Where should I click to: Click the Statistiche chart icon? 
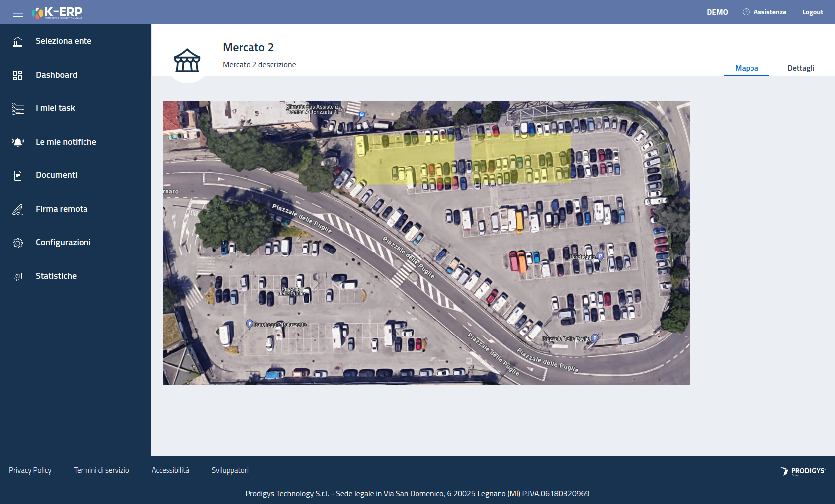tap(18, 276)
